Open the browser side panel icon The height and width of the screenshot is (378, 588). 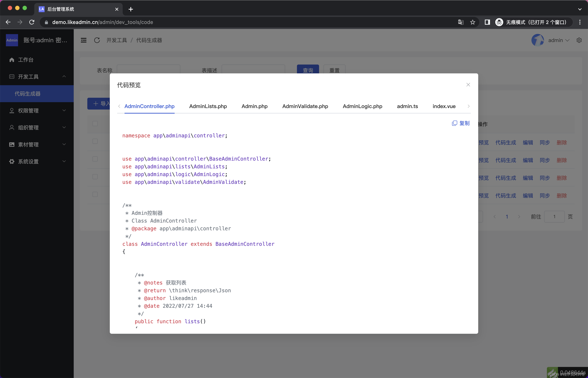[487, 22]
